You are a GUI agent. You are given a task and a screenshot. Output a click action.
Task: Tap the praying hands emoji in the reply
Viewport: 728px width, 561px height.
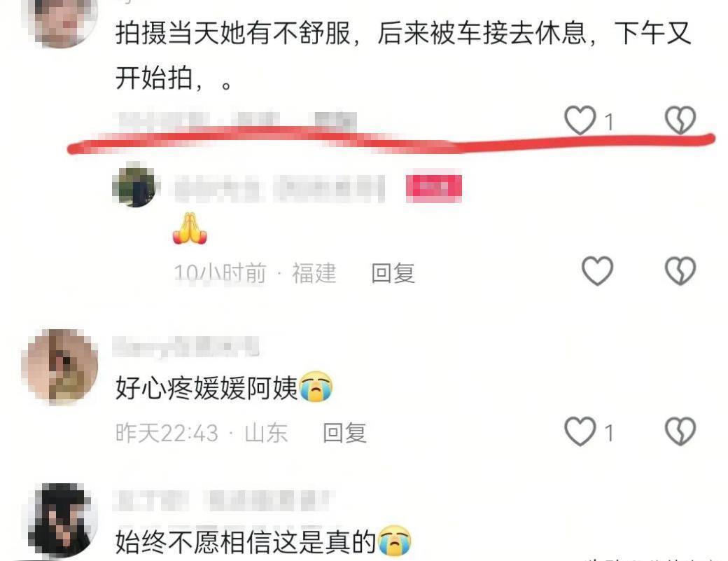pos(190,228)
